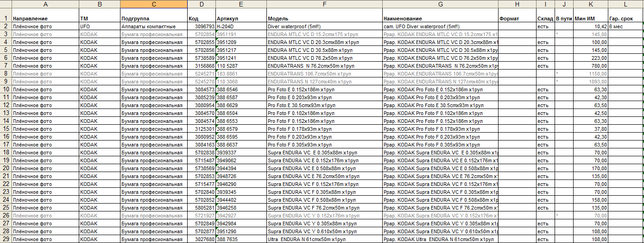Select the 'Аппараты компактные' cell
Screen dimensions: 644x243
154,26
